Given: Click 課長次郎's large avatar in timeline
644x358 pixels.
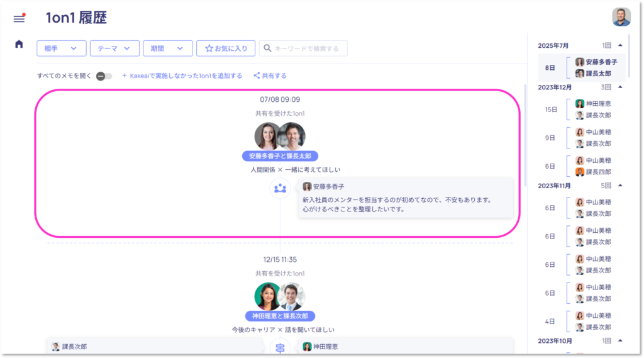Looking at the screenshot, I should point(292,296).
